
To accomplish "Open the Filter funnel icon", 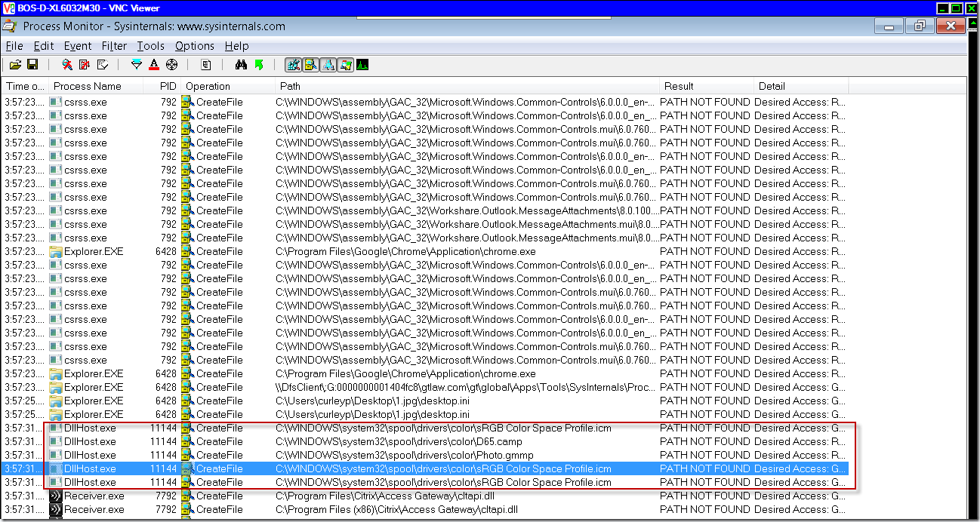I will [137, 66].
